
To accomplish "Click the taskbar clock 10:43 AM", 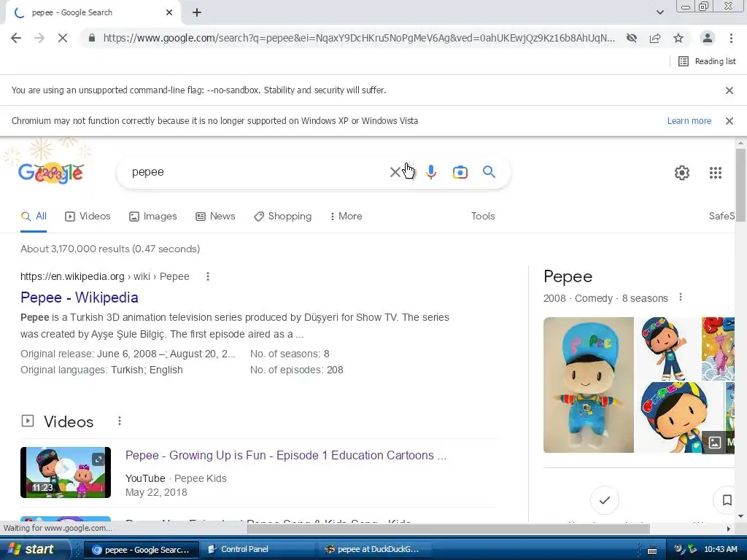I will [720, 550].
